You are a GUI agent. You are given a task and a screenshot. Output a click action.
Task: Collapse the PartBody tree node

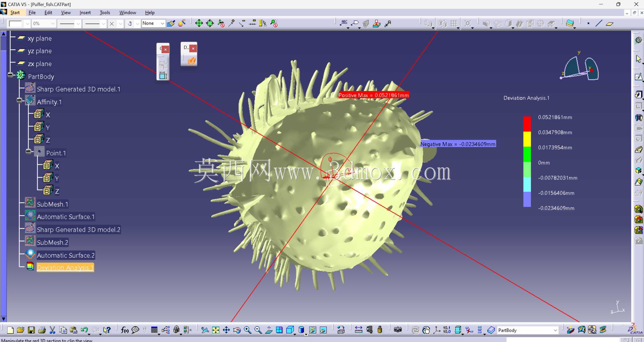(10, 75)
